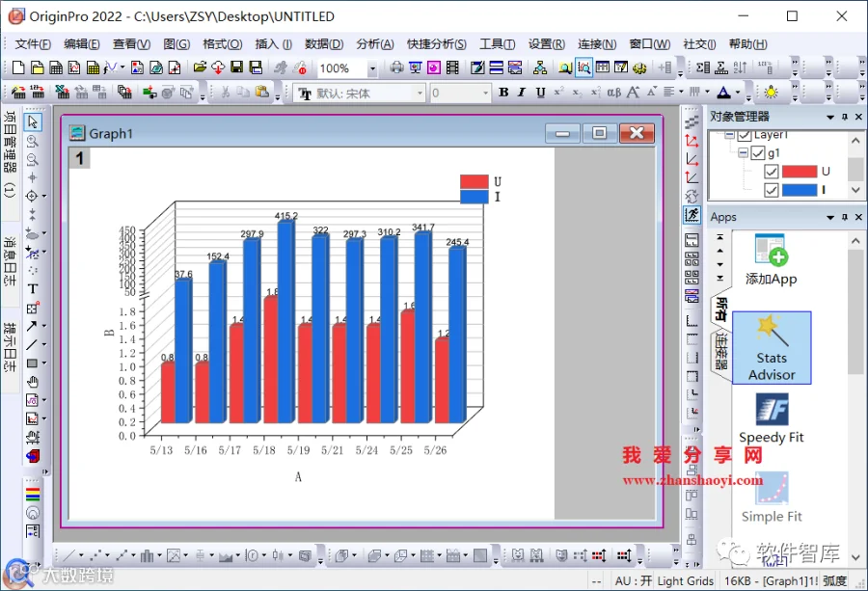
Task: Open the Add App icon
Action: [x=772, y=259]
